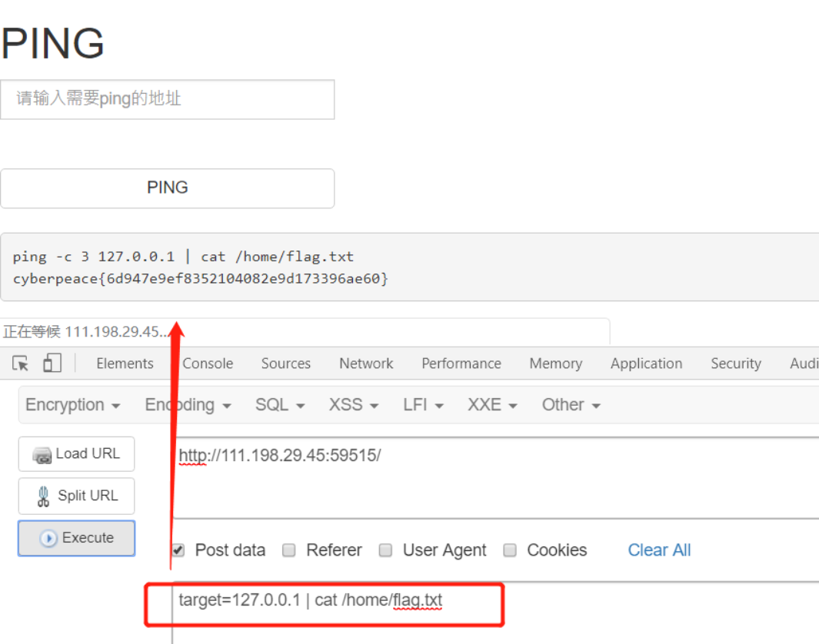The image size is (819, 644).
Task: Open the Network tab
Action: [x=366, y=363]
